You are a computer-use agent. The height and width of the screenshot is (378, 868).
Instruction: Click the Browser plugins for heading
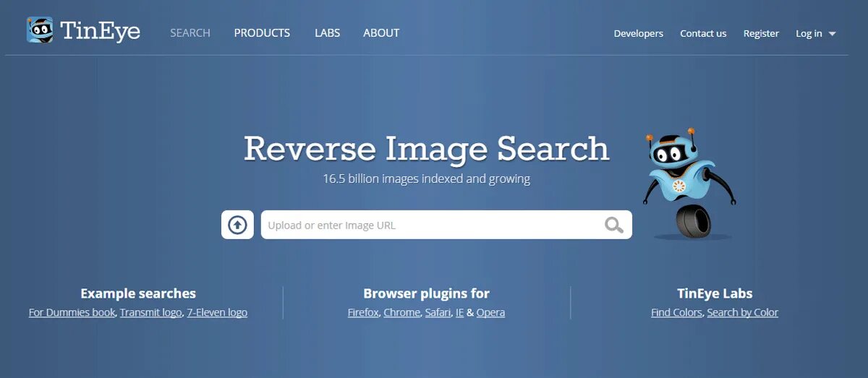click(x=427, y=293)
